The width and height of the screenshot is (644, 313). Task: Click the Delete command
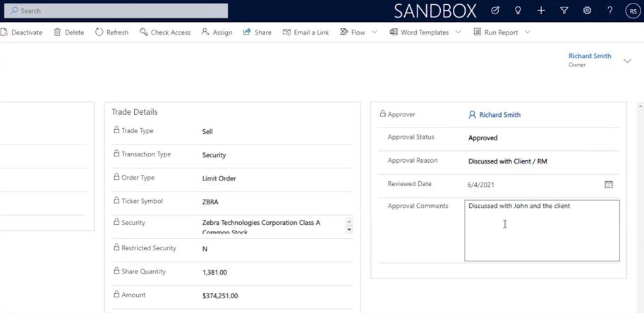(x=69, y=32)
